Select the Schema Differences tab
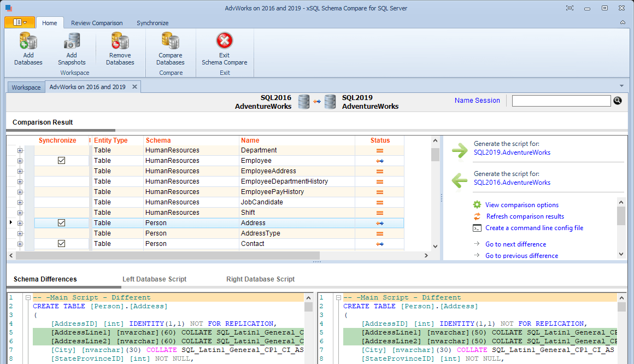The image size is (634, 364). (x=45, y=279)
